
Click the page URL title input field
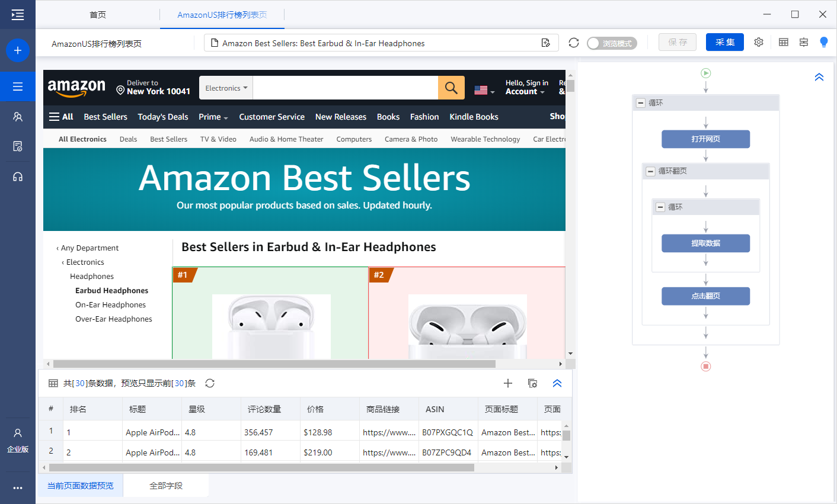click(x=381, y=43)
